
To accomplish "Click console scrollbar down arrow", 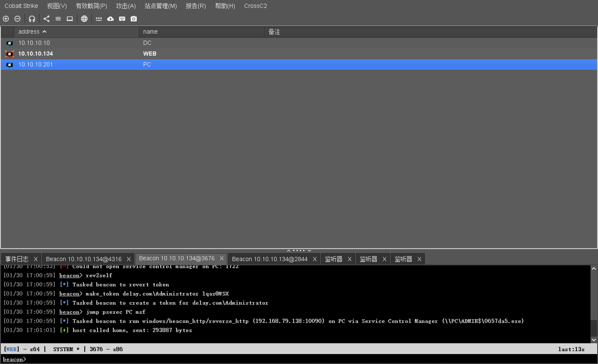I will 594,340.
